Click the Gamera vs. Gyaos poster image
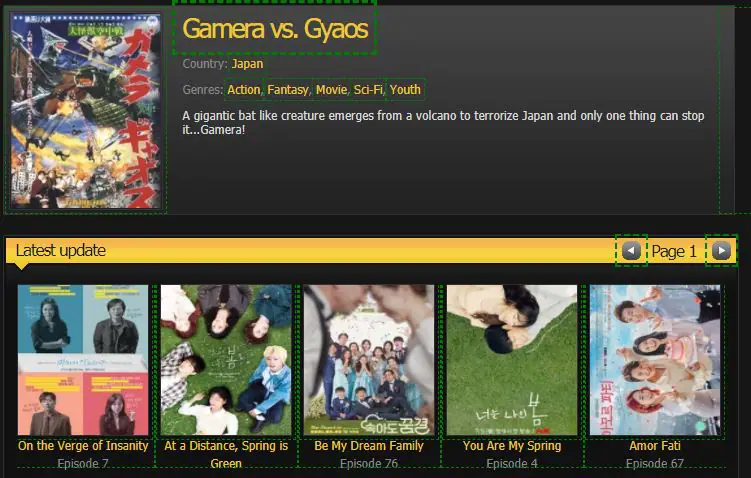The width and height of the screenshot is (751, 478). [x=86, y=110]
